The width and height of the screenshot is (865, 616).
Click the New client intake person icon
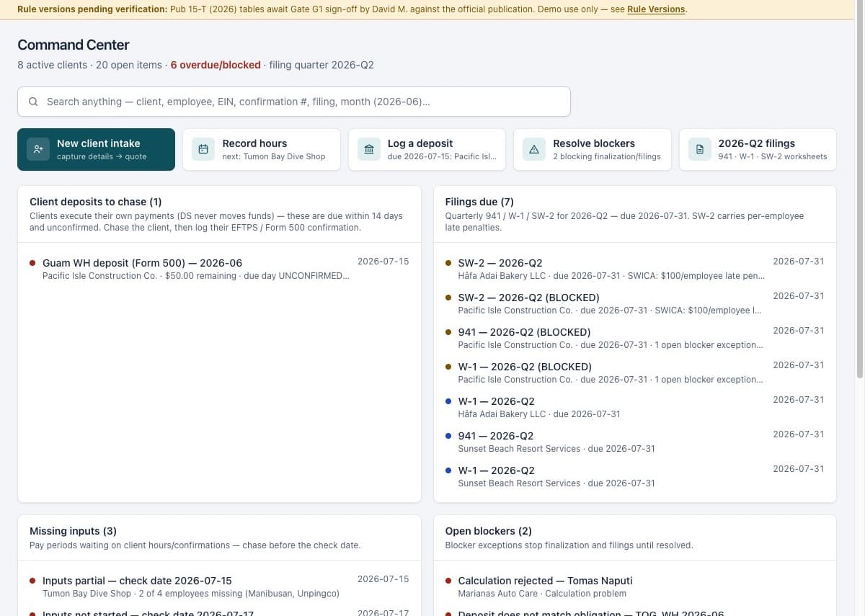point(38,149)
